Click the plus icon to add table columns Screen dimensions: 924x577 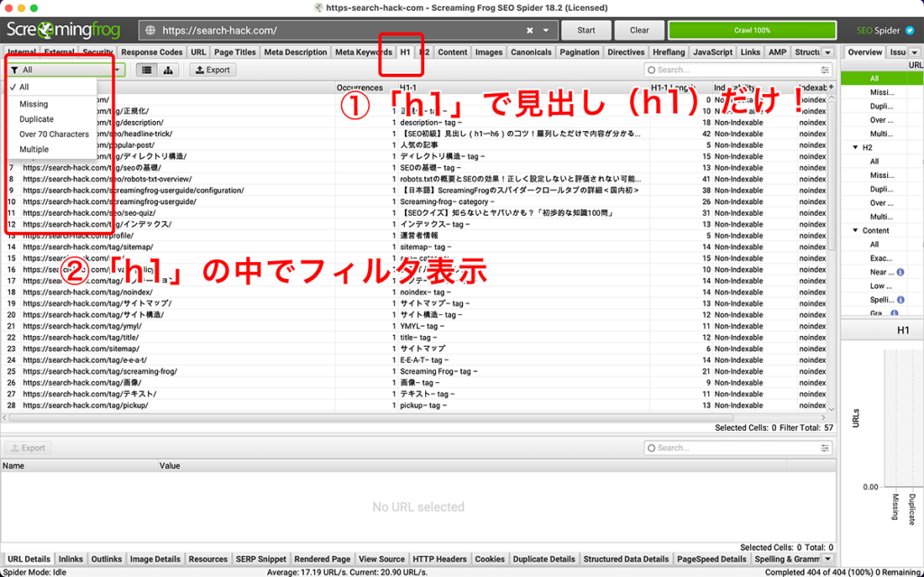tap(831, 88)
